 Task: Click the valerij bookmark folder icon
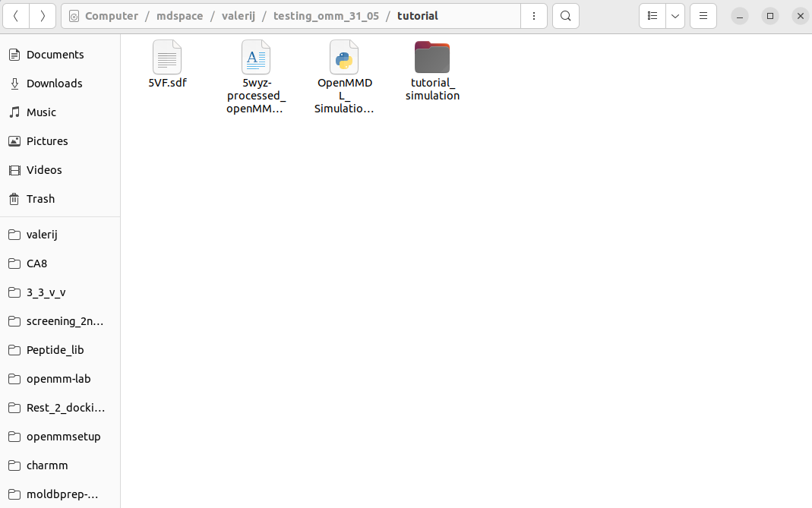[x=14, y=235]
